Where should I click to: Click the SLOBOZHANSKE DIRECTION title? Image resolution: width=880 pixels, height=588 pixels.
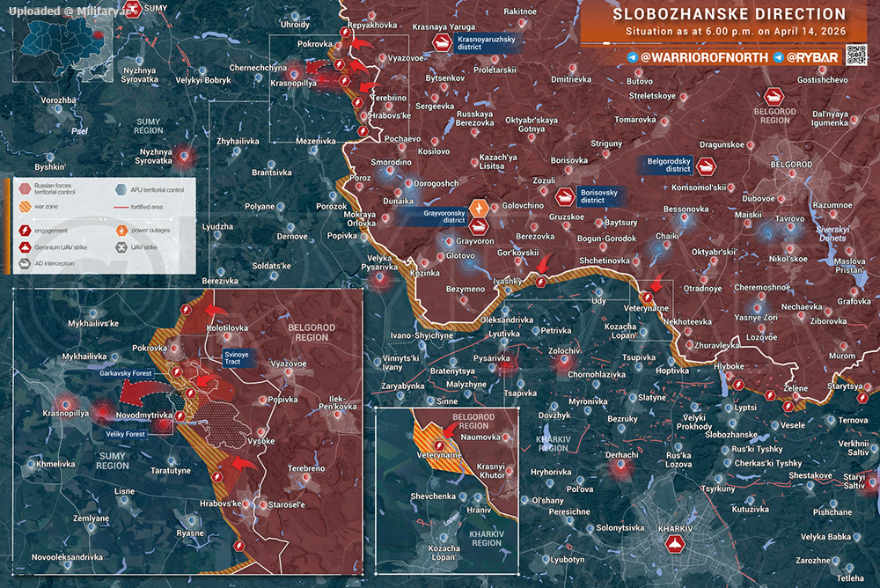point(729,14)
